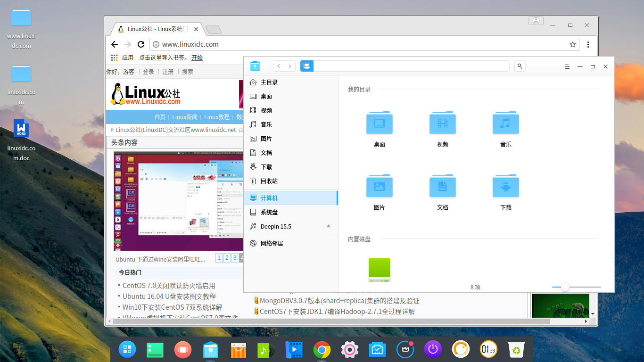Go back in the file manager
This screenshot has width=644, height=362.
[279, 66]
